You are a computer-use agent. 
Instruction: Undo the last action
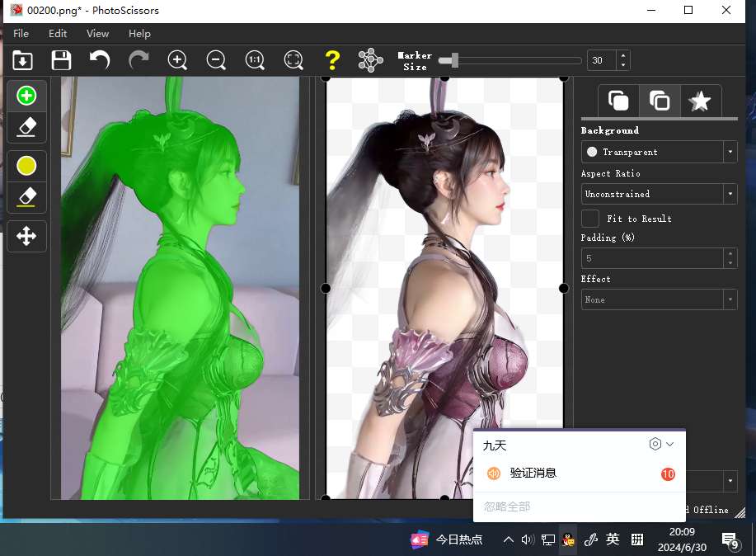[100, 60]
